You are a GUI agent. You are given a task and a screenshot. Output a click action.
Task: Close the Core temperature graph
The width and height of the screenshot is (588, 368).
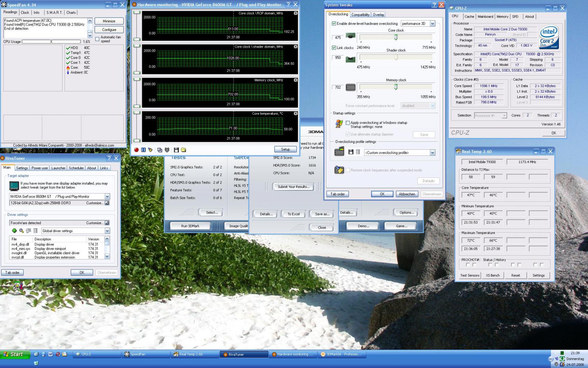(295, 114)
